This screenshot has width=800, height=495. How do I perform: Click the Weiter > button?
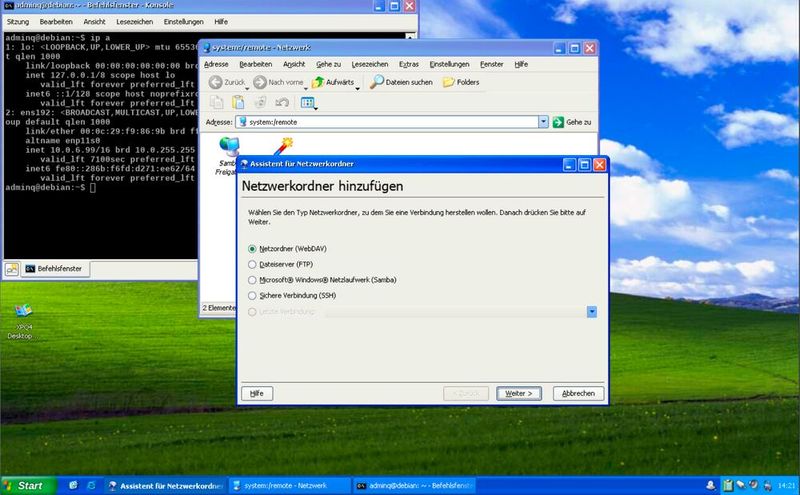(519, 393)
